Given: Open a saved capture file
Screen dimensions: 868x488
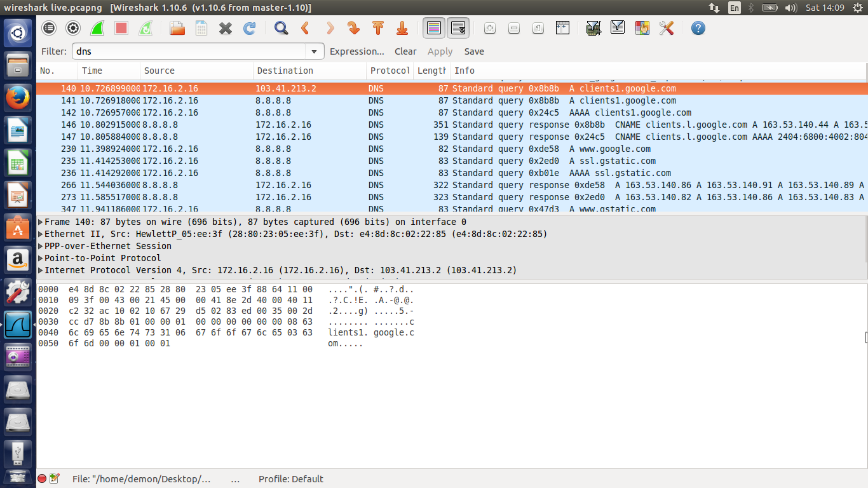Looking at the screenshot, I should pyautogui.click(x=178, y=28).
